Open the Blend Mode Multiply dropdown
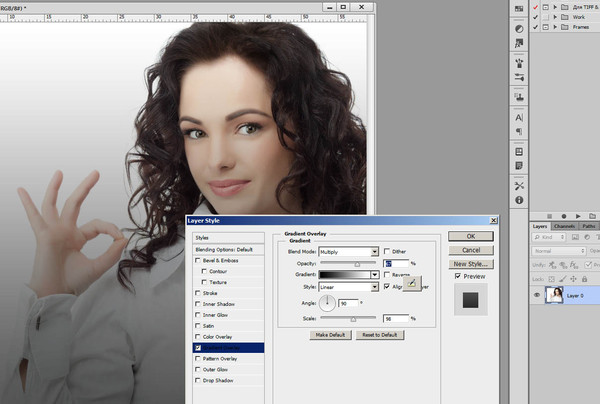 tap(348, 252)
